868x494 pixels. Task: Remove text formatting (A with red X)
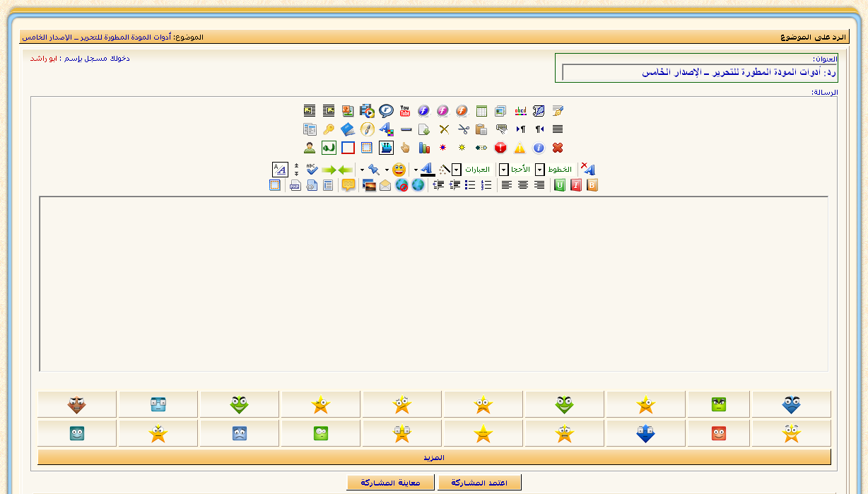[x=587, y=169]
